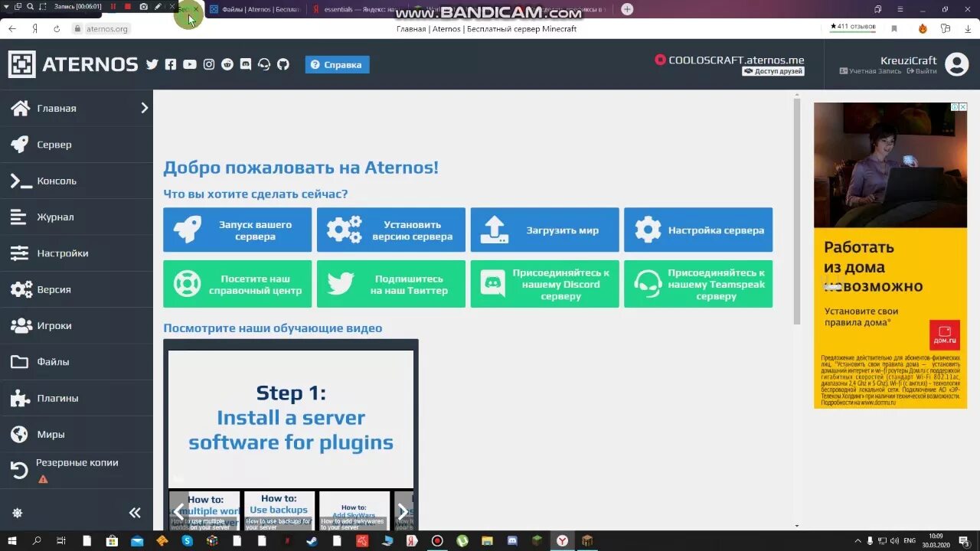Click Установить версию сервера tile

(391, 230)
